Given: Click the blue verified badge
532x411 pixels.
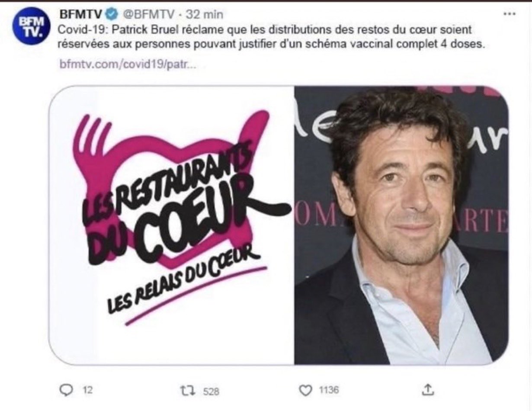Looking at the screenshot, I should 112,14.
